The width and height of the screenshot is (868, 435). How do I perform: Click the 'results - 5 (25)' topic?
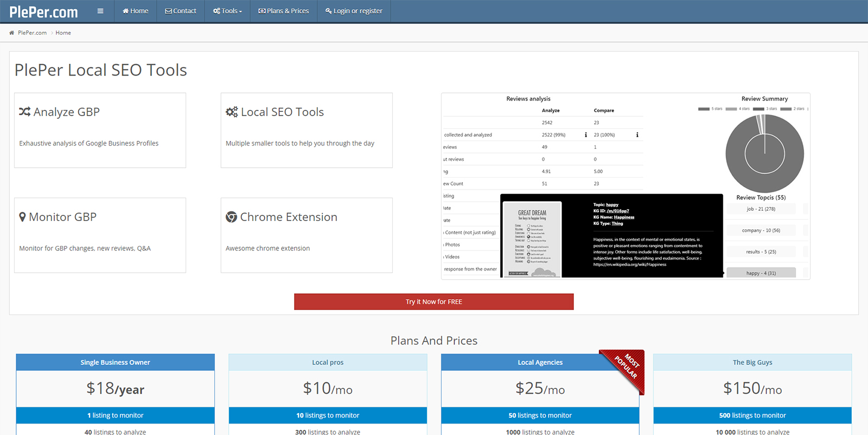(761, 251)
